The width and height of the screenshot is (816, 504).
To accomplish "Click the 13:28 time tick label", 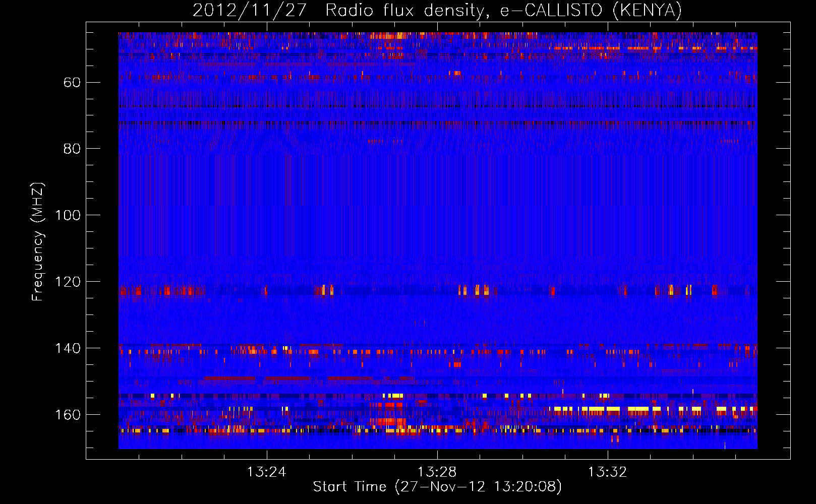I will coord(437,472).
